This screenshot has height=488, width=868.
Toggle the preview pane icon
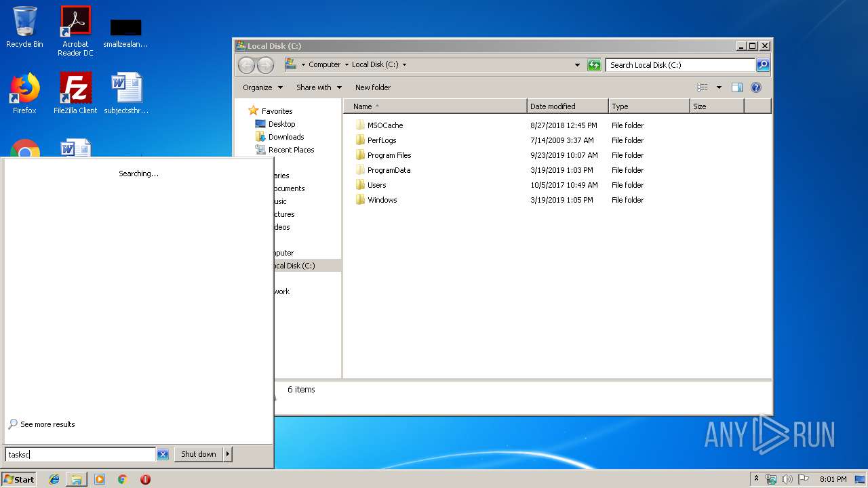coord(737,87)
